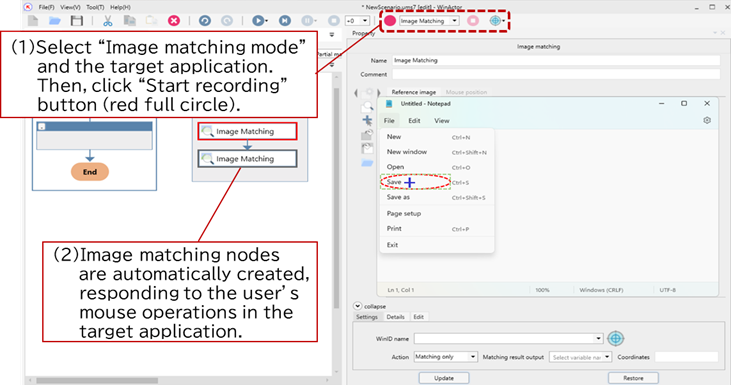731x385 pixels.
Task: Switch to the Edit tab in the Property panel
Action: [x=419, y=317]
